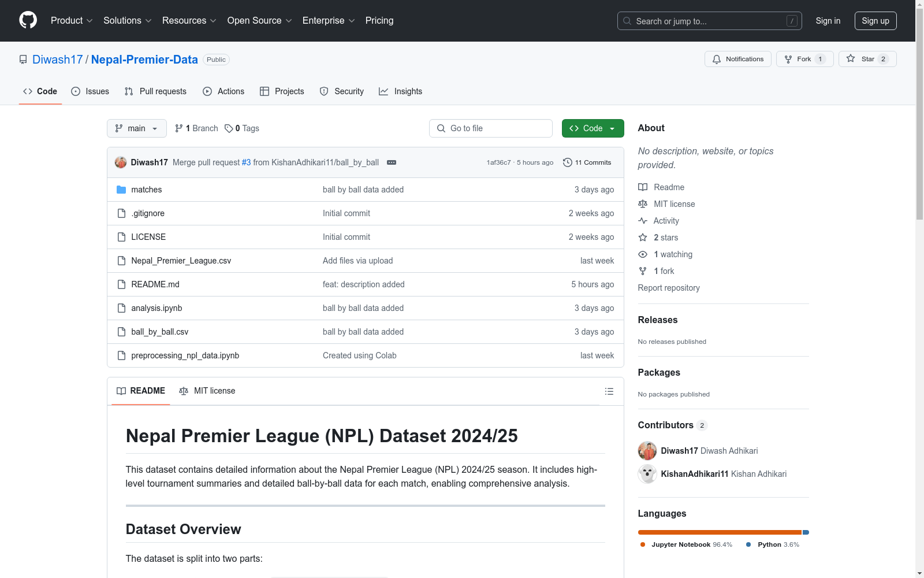Click the matches folder icon
This screenshot has width=924, height=578.
point(121,190)
